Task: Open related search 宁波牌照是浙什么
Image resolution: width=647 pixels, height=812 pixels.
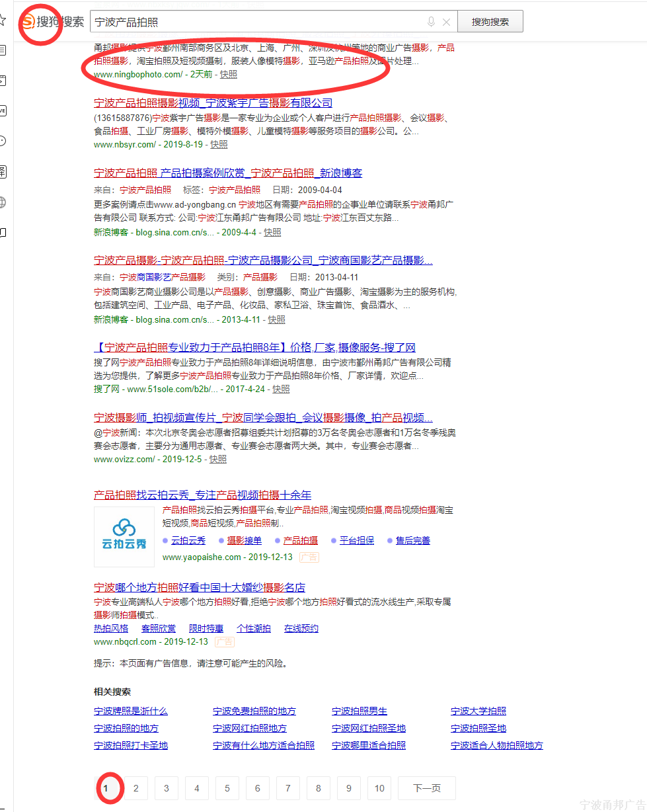Action: click(131, 711)
